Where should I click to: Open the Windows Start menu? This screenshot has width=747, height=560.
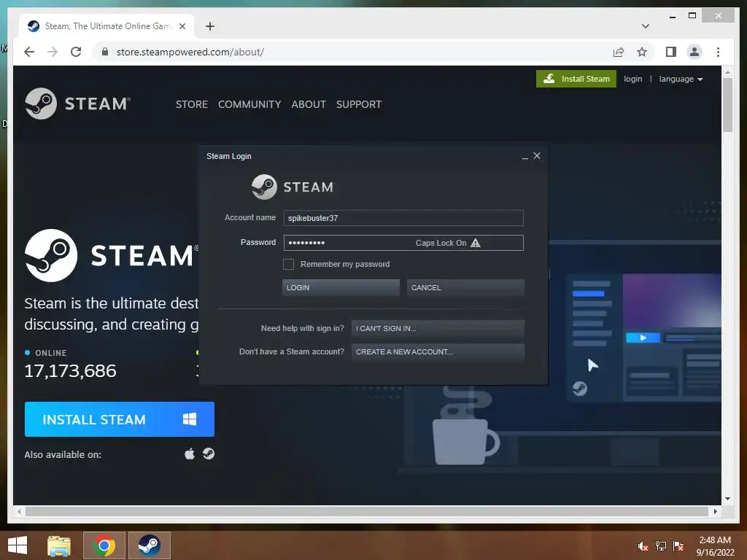(x=18, y=545)
